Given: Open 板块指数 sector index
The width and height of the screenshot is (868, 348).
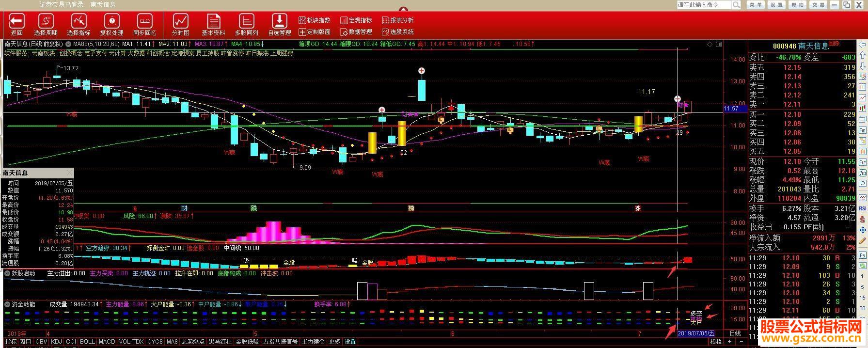Looking at the screenshot, I should tap(315, 20).
